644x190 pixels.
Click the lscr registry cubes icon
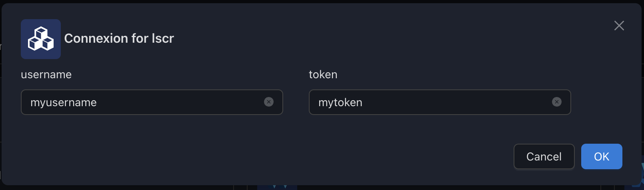click(41, 39)
